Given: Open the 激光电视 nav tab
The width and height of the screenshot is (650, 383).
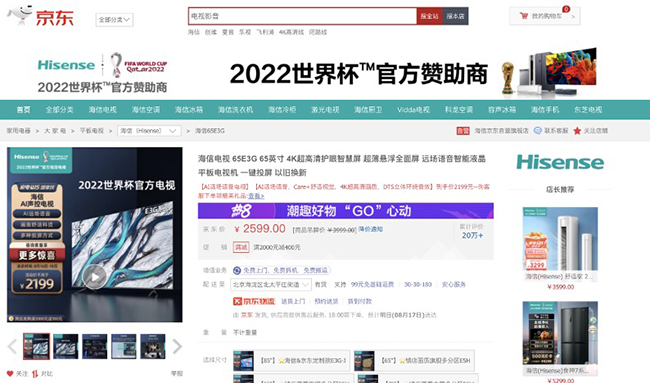Looking at the screenshot, I should coord(325,110).
